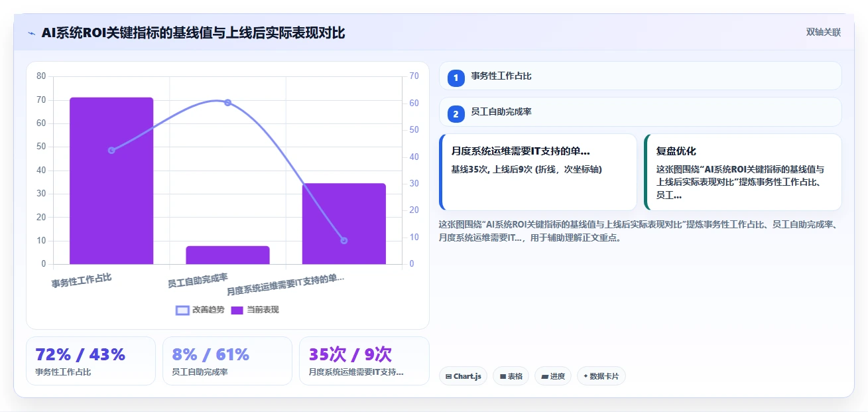The height and width of the screenshot is (412, 868).
Task: Click the x-axis label 事务性工作占比
Action: pyautogui.click(x=82, y=281)
